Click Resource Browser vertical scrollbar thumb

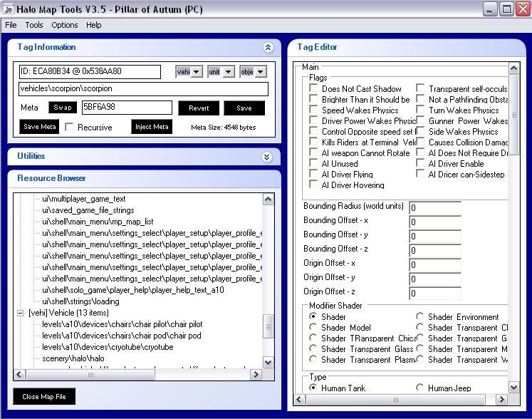(268, 326)
